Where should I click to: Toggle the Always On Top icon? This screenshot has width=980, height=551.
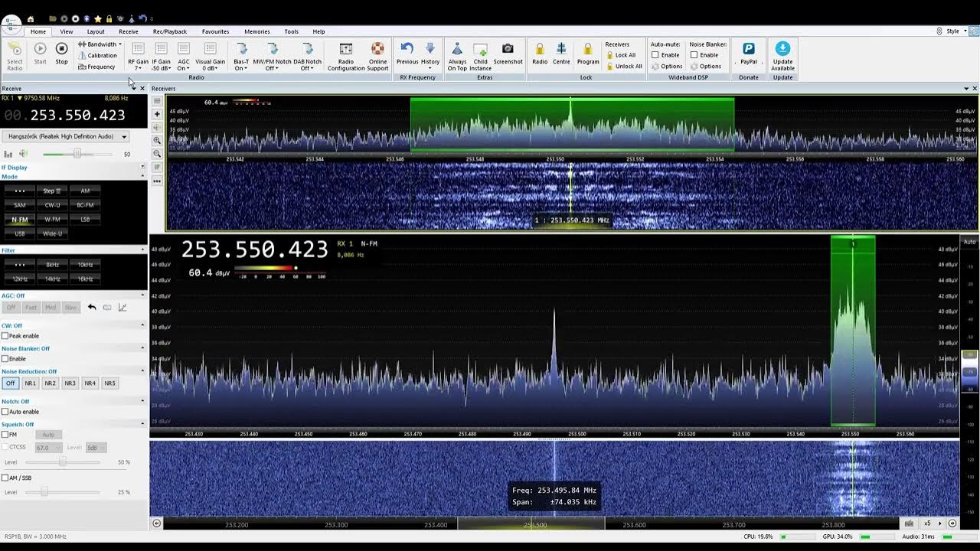click(457, 50)
